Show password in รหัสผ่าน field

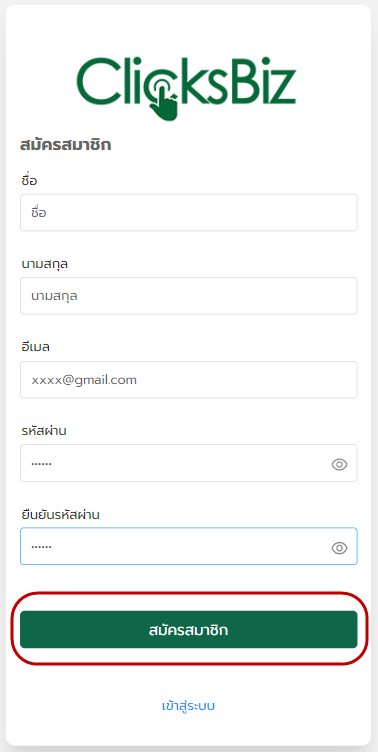pyautogui.click(x=339, y=464)
